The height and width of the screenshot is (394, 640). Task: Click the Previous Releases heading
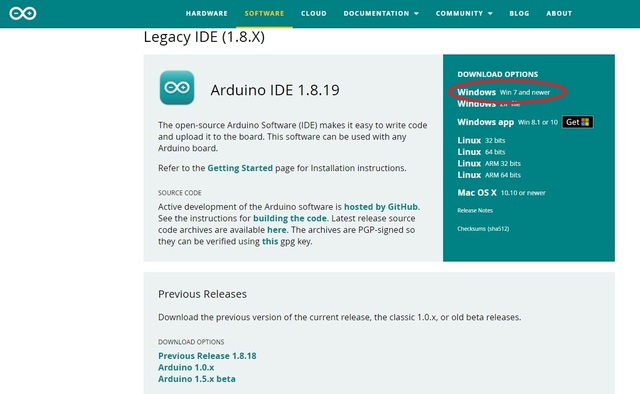(202, 294)
